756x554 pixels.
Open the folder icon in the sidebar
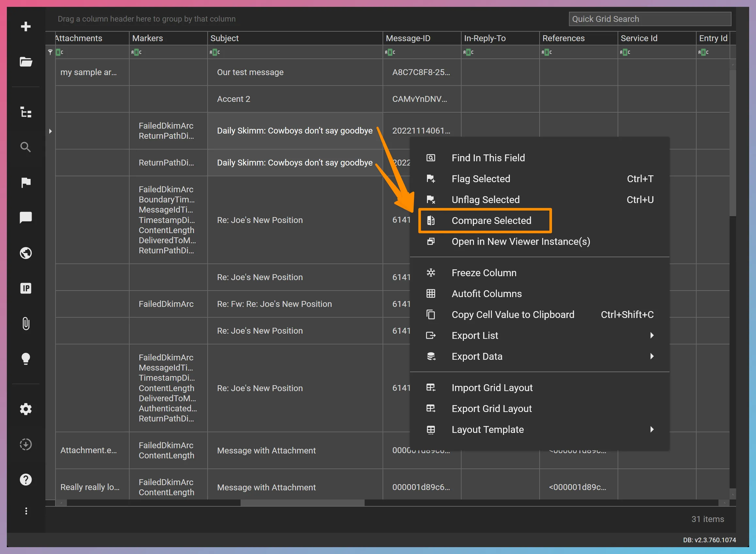click(x=26, y=62)
